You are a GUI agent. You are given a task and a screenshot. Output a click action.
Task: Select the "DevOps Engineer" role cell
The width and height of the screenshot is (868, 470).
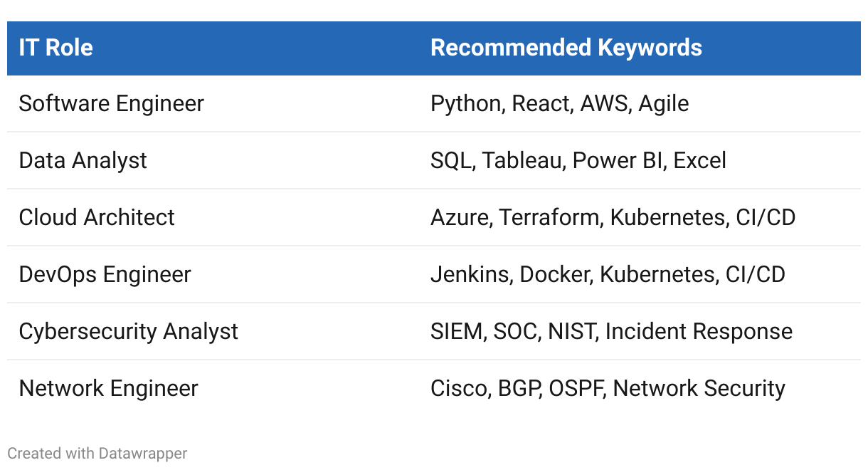coord(105,274)
